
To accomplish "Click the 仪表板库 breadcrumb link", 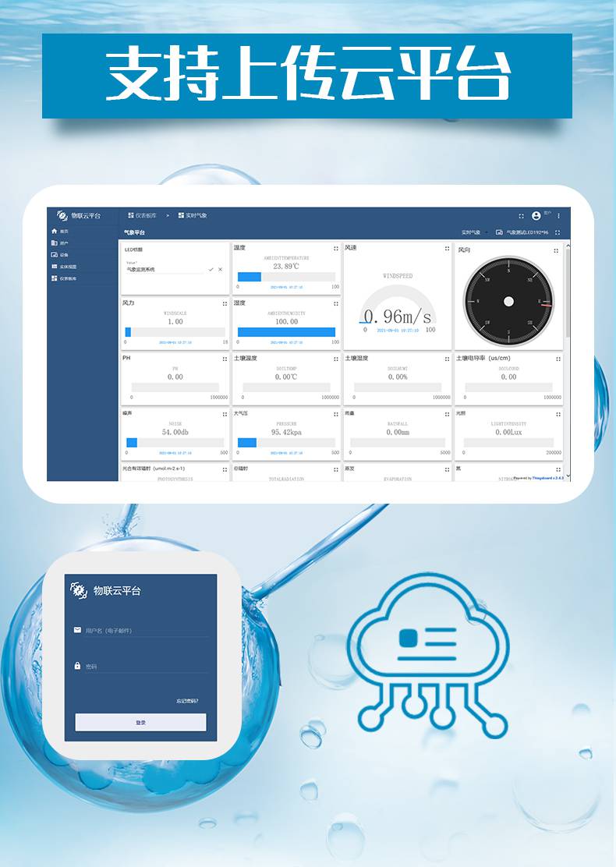I will click(145, 215).
